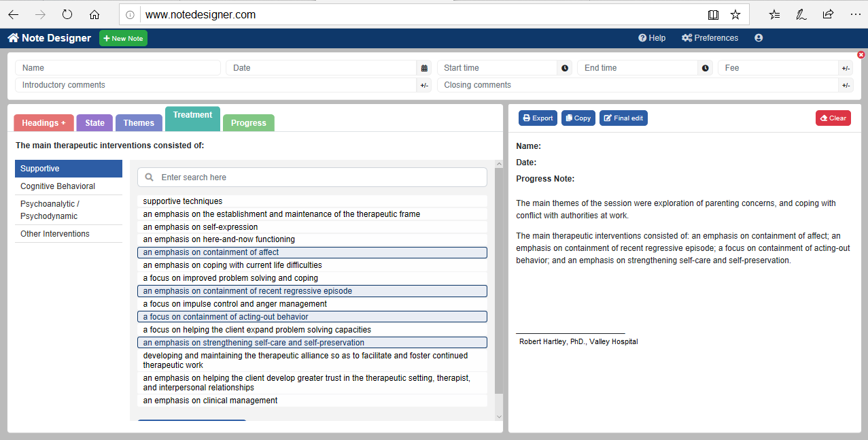Switch to the Headings + tab

click(x=44, y=123)
